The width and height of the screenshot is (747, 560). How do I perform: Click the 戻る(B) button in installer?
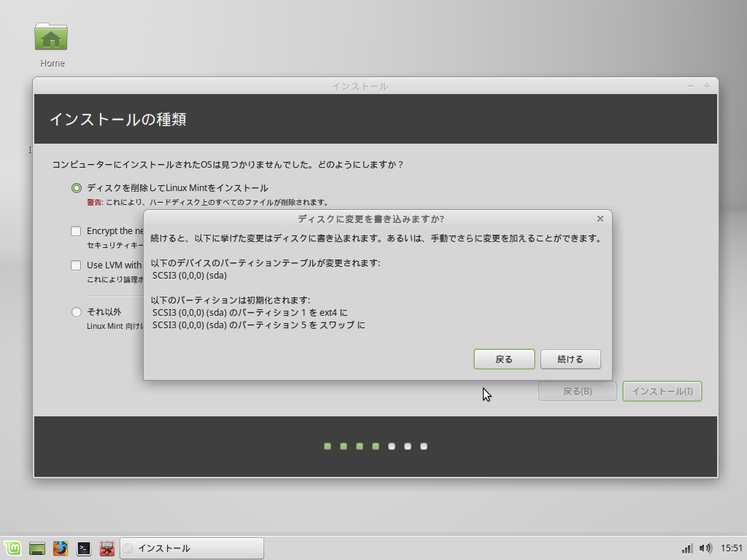pos(578,392)
